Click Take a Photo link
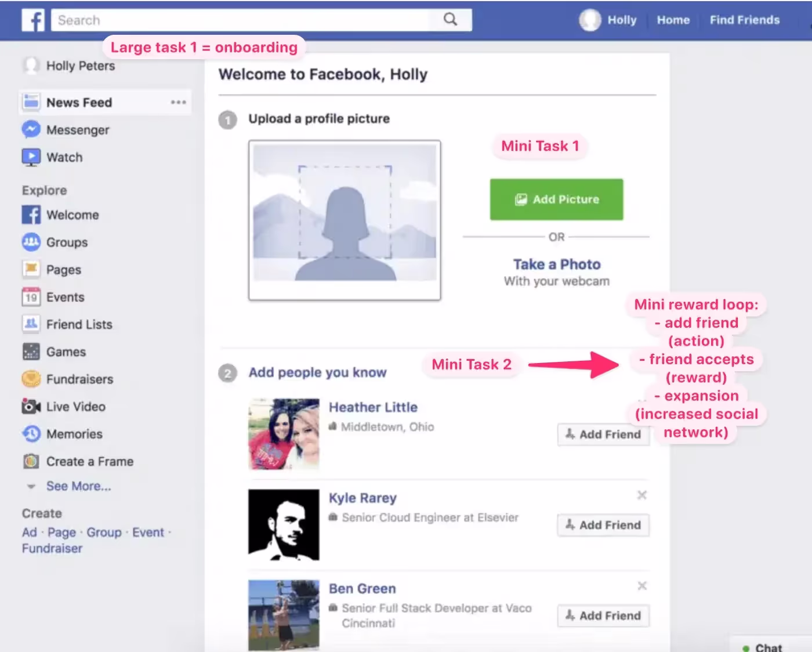 pyautogui.click(x=556, y=265)
